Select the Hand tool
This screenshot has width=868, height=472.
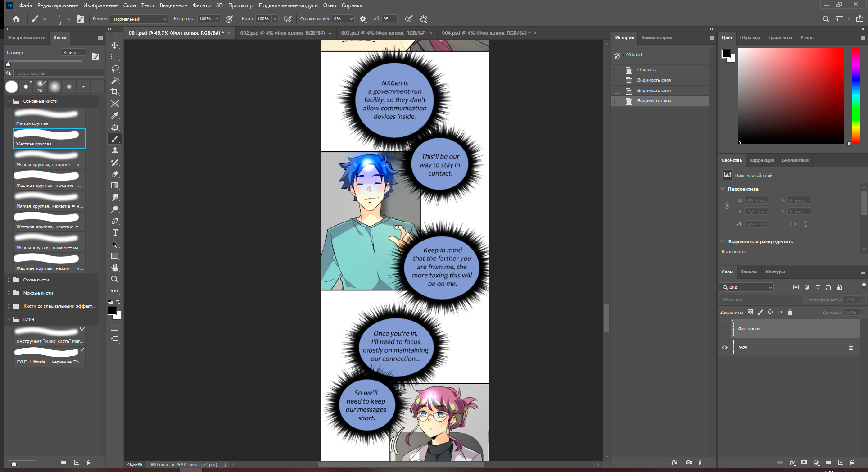(115, 268)
